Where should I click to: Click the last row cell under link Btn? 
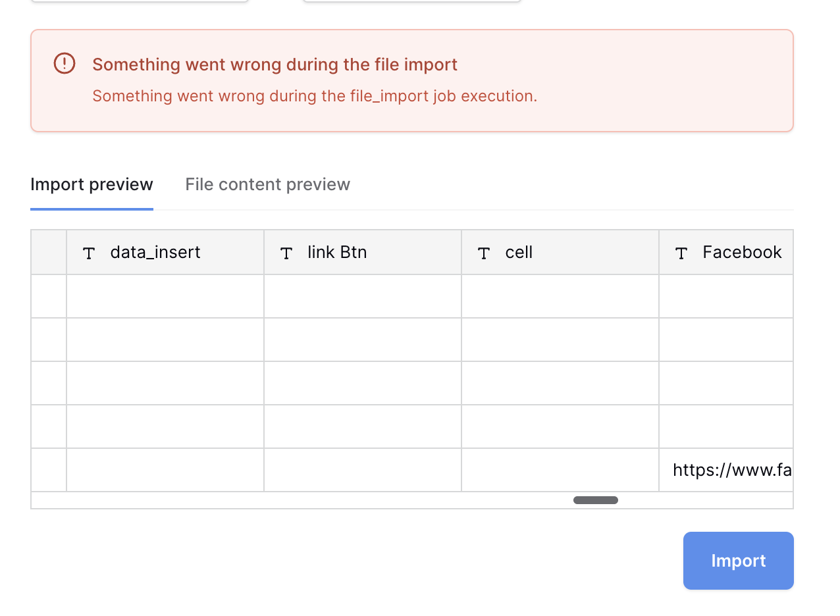click(x=363, y=470)
